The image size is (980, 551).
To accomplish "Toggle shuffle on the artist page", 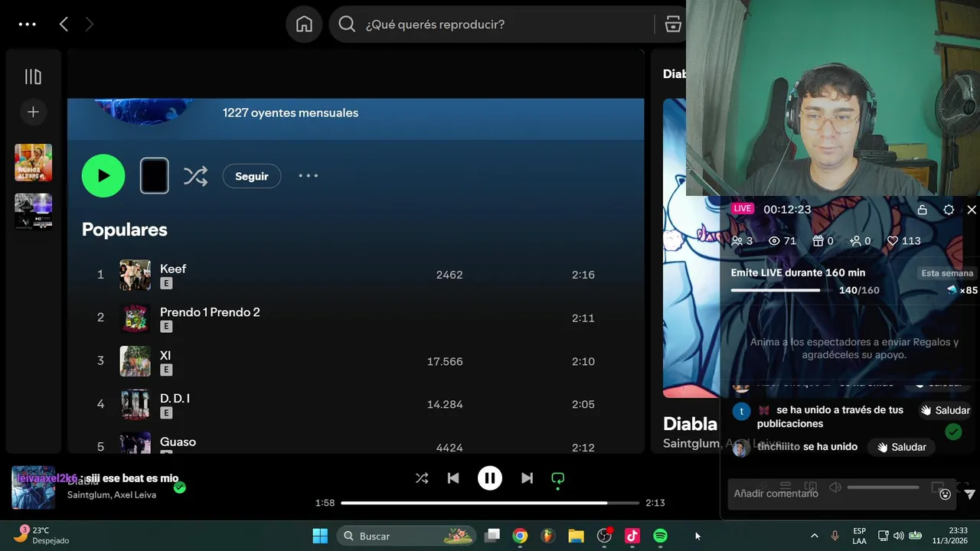I will coord(195,176).
